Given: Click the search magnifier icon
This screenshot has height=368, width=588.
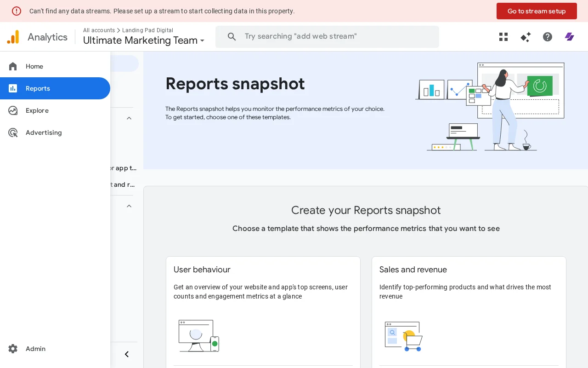Looking at the screenshot, I should [232, 36].
